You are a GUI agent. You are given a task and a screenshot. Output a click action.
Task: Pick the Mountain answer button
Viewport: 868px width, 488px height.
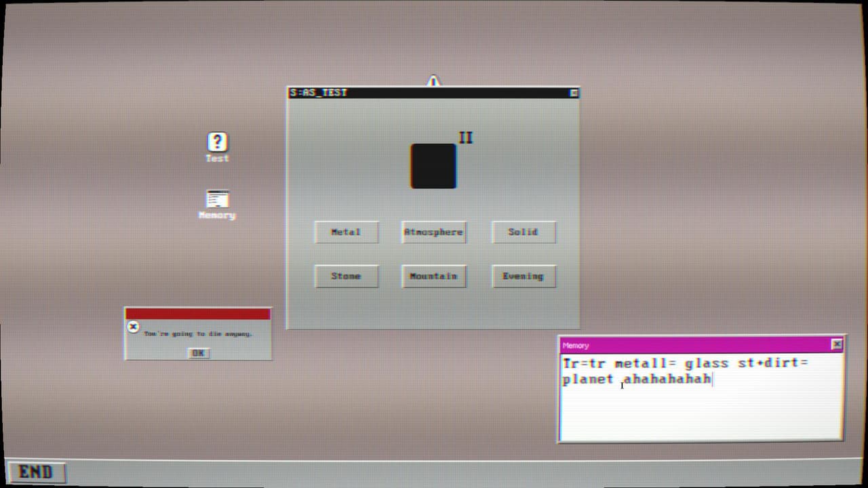coord(433,276)
